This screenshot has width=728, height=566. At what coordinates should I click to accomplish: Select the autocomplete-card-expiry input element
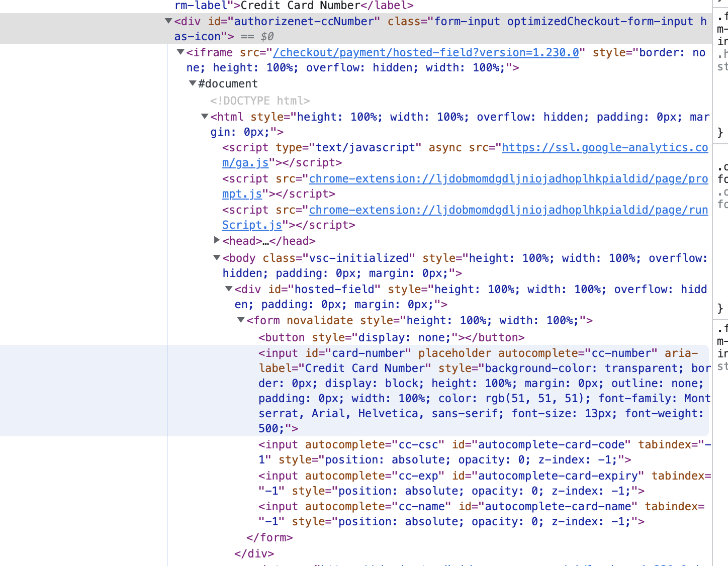[484, 483]
